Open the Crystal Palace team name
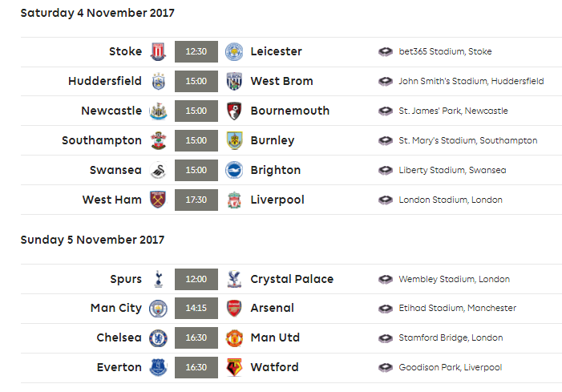The image size is (562, 392). coord(292,279)
